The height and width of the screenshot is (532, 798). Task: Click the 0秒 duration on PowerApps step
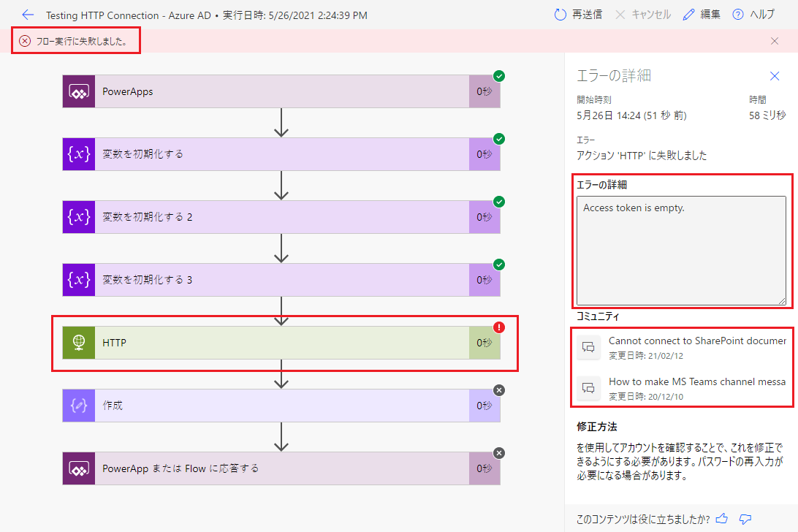pos(484,91)
